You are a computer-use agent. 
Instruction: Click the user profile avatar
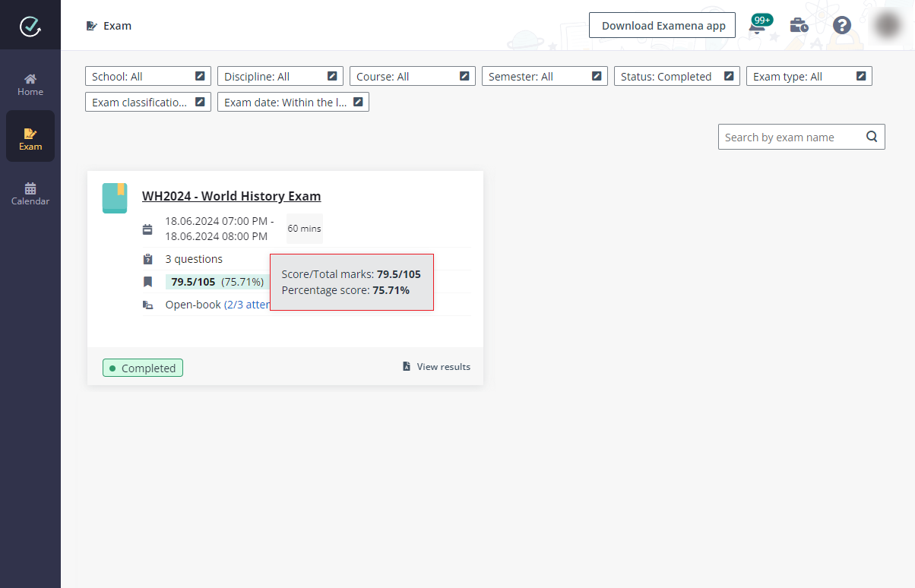tap(887, 26)
